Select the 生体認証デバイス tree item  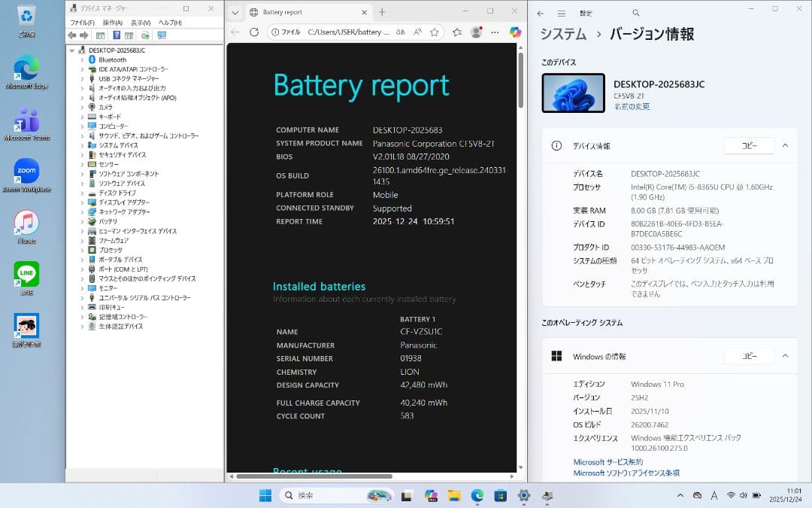point(120,326)
